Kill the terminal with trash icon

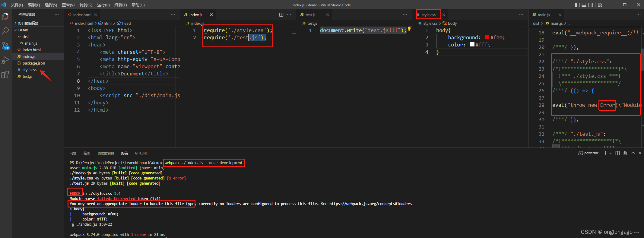(625, 153)
